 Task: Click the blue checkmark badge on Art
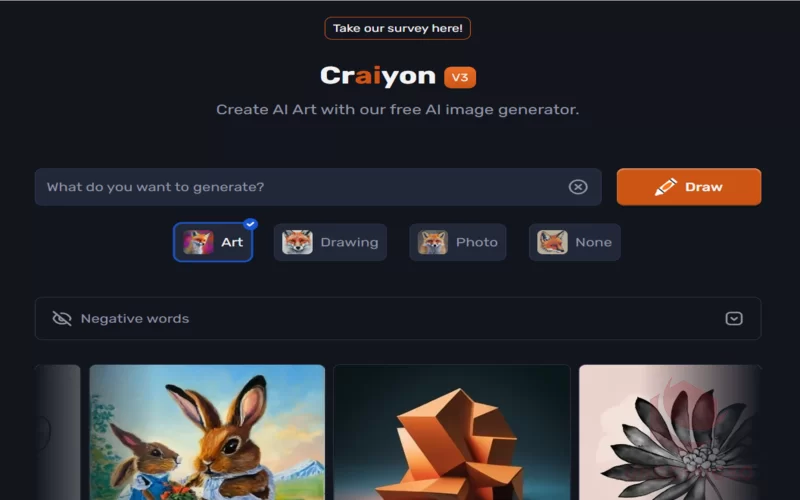coord(250,224)
